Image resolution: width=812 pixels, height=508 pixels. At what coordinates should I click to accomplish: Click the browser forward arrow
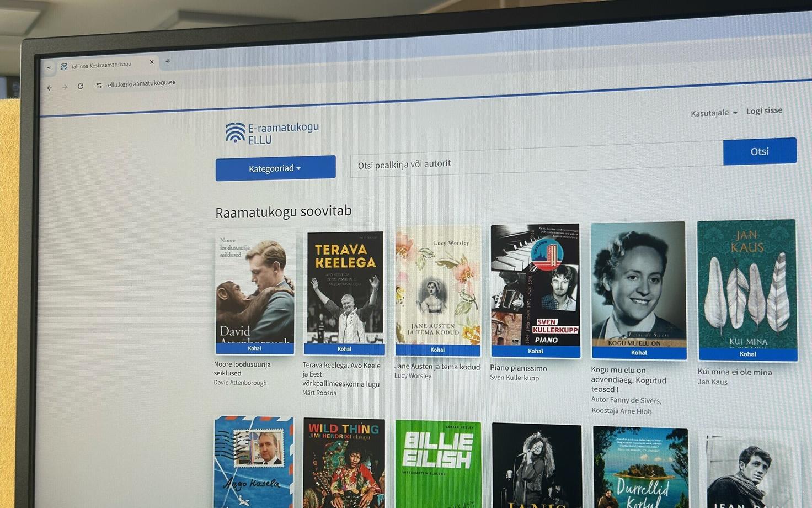65,87
